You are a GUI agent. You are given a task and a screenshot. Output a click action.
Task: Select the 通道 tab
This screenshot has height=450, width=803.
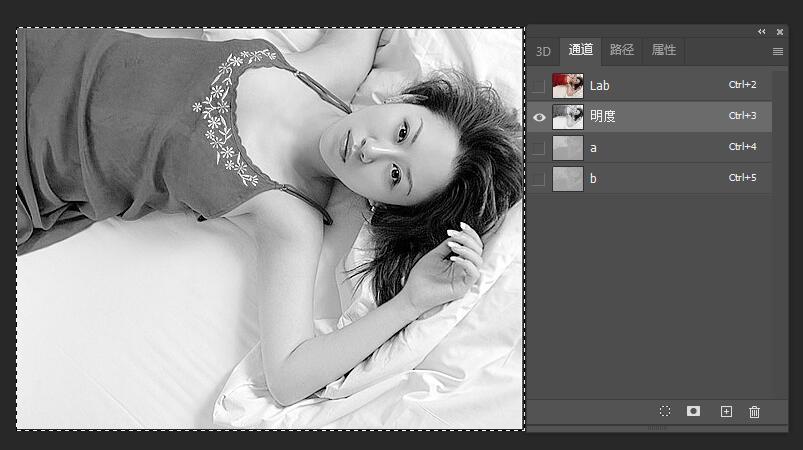(x=581, y=50)
